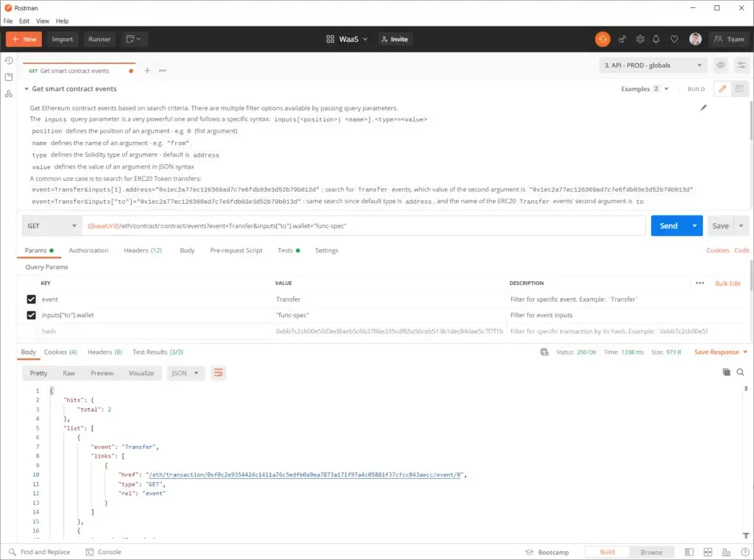Open the Bulk Edit link
The image size is (754, 560).
pyautogui.click(x=727, y=283)
